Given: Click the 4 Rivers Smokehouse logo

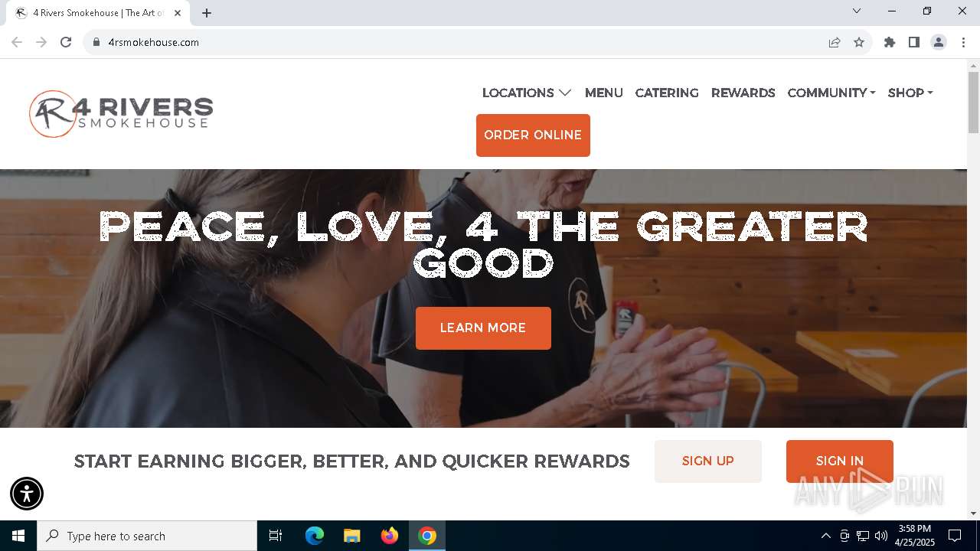Looking at the screenshot, I should pos(121,114).
